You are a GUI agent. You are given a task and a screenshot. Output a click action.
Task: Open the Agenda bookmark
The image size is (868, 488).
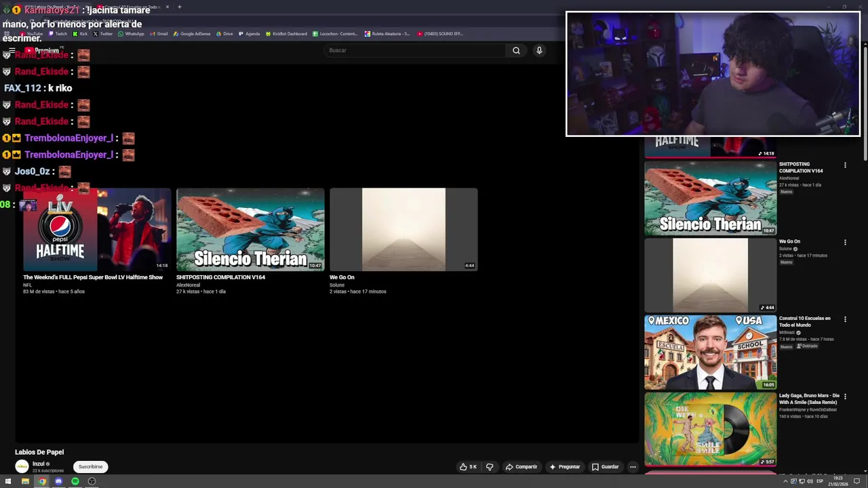pos(249,34)
